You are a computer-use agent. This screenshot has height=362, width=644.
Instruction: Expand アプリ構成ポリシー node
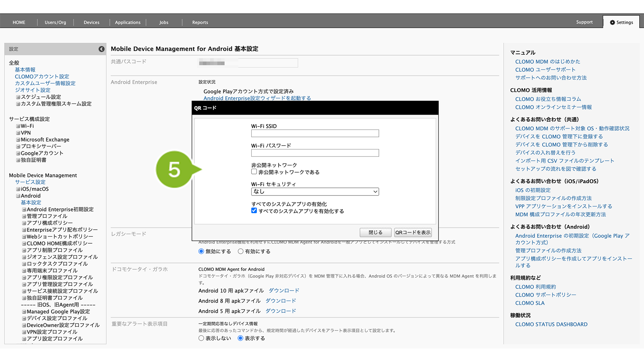click(24, 223)
